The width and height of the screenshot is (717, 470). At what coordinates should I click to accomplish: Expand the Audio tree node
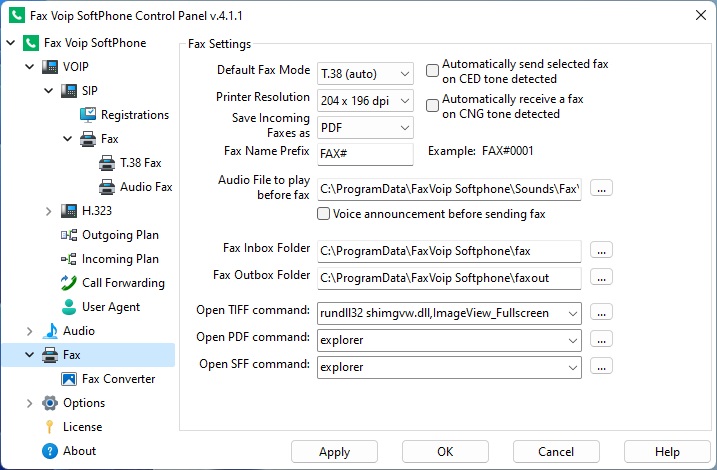point(30,331)
